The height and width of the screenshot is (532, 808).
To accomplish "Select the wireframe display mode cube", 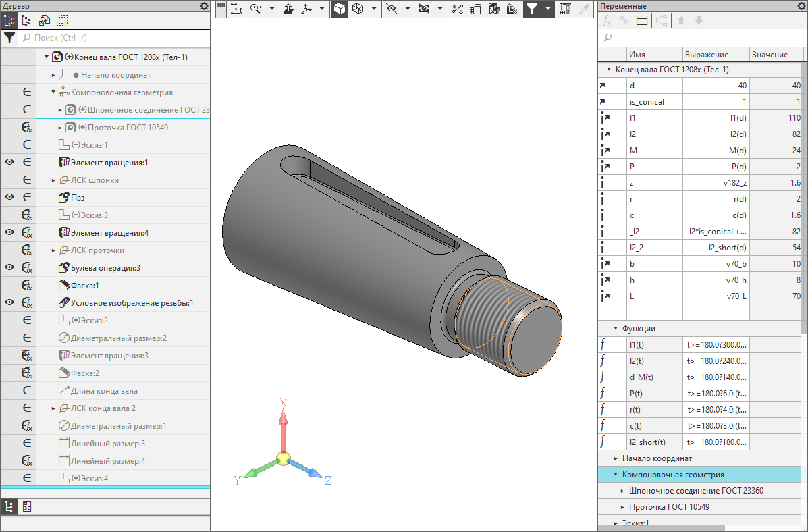I will [358, 9].
